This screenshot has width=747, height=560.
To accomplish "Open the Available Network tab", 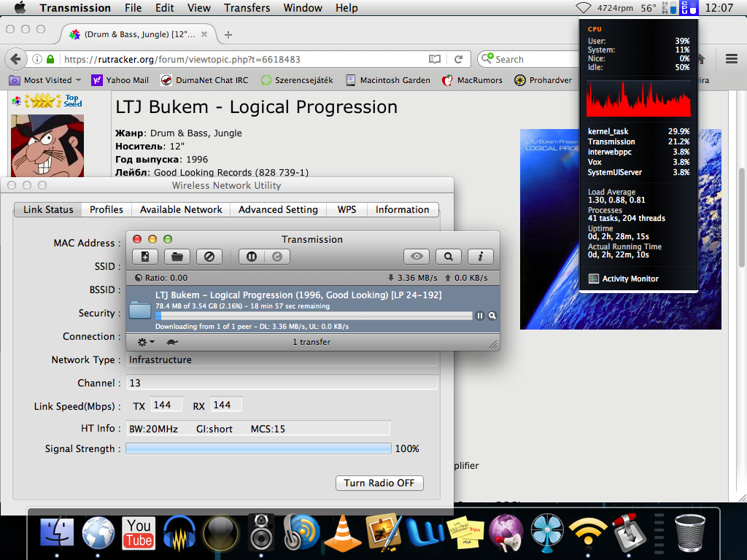I will tap(181, 209).
